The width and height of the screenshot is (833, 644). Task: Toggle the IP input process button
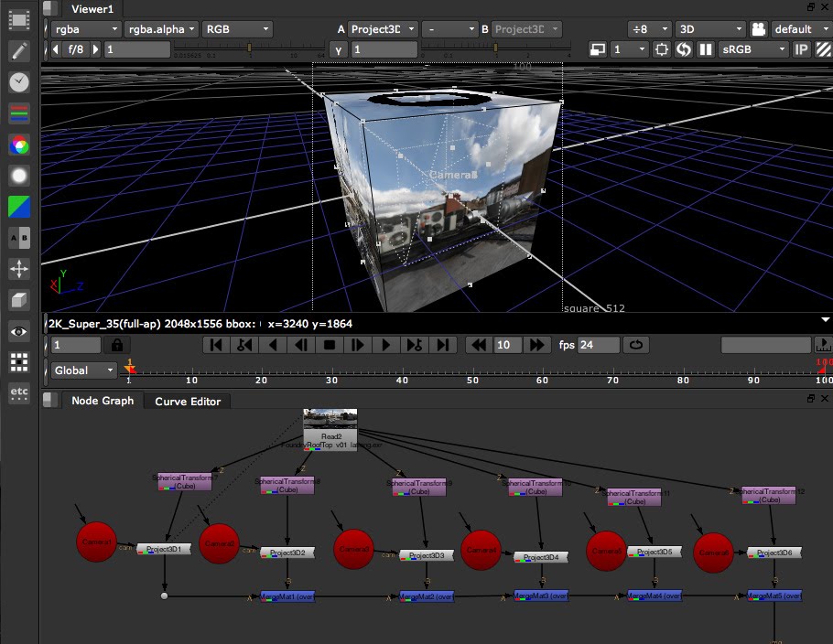(x=801, y=48)
